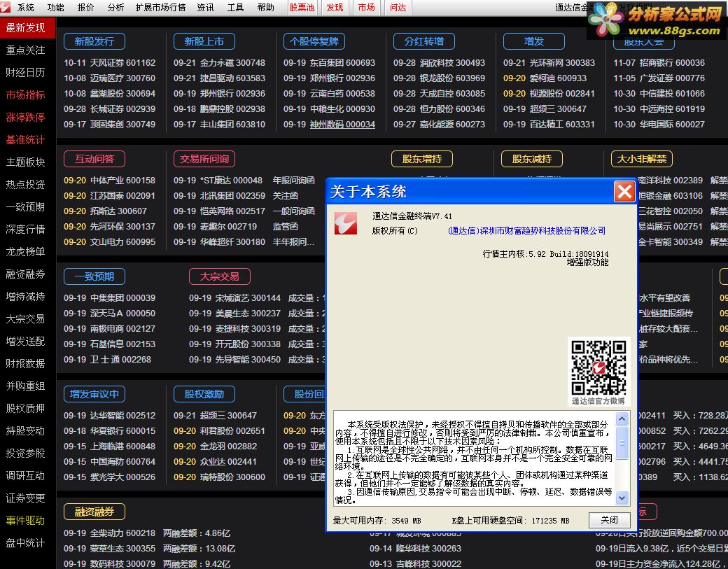
Task: Select 涨停跌停 in the sidebar
Action: 25,117
